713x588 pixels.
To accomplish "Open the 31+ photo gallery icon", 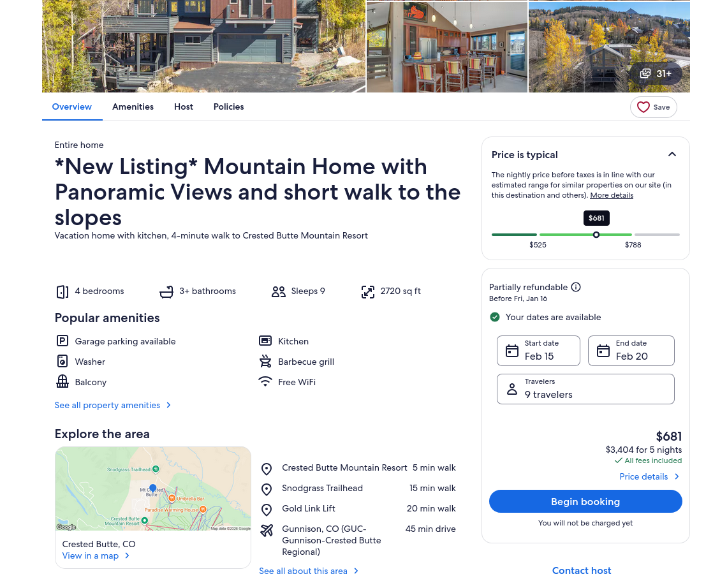I will [645, 74].
